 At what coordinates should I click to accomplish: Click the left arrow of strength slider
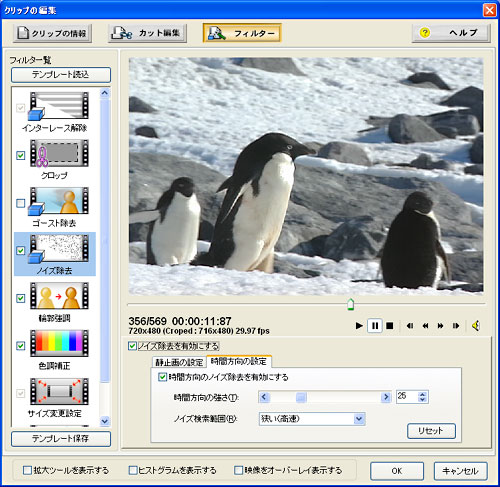[x=264, y=397]
